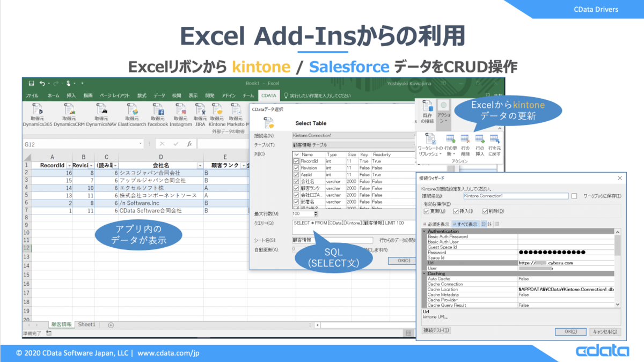644x362 pixels.
Task: Click the 既存の接続 existing connections icon
Action: 428,106
